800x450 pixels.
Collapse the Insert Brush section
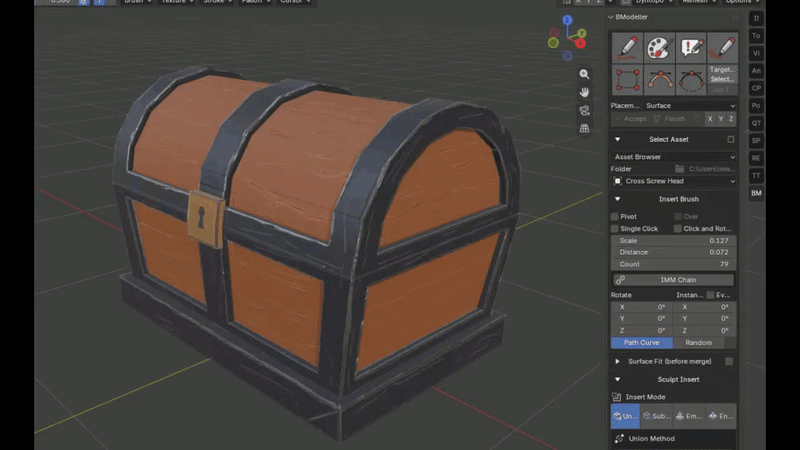(617, 199)
